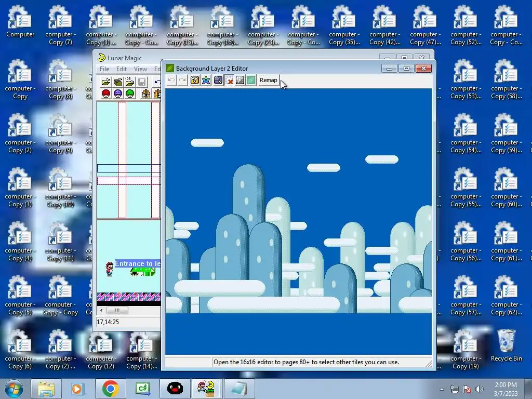Select computer - Copy (35) desktop shortcut
The width and height of the screenshot is (532, 399).
click(344, 25)
